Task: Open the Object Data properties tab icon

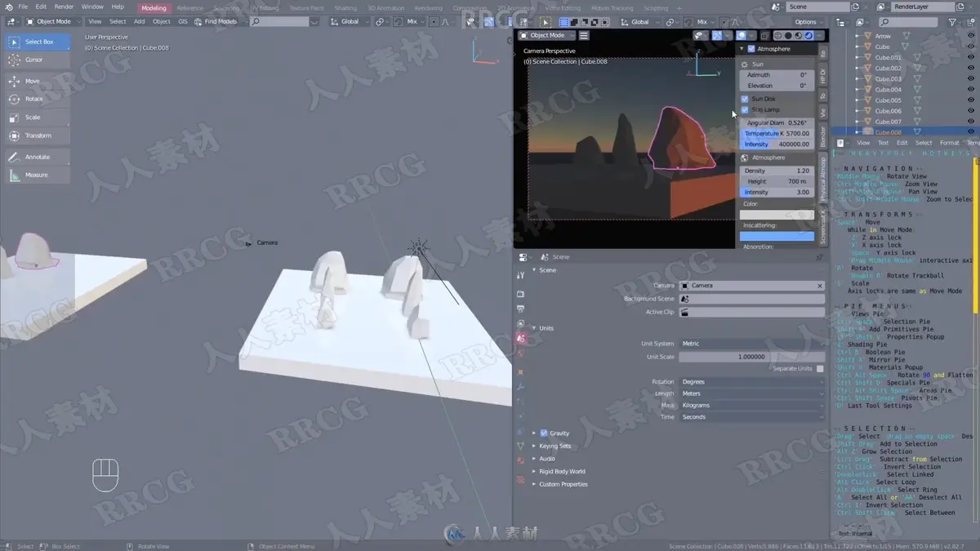Action: click(520, 447)
